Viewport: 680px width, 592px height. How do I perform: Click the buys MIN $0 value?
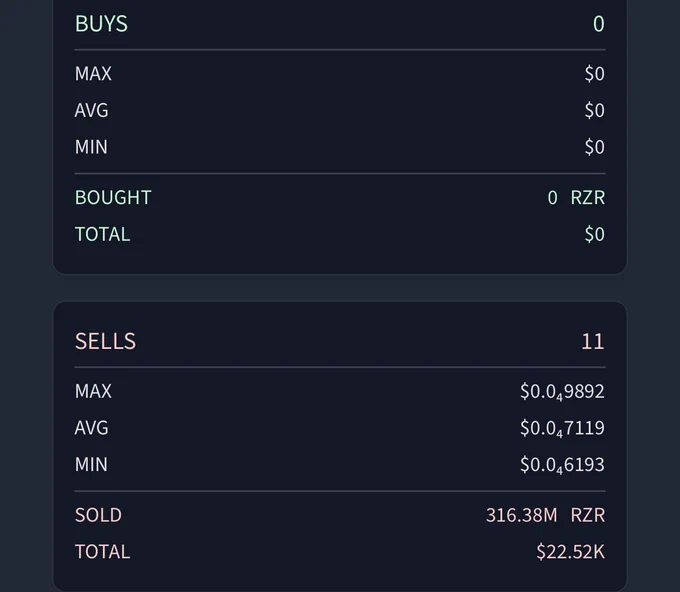pos(594,147)
